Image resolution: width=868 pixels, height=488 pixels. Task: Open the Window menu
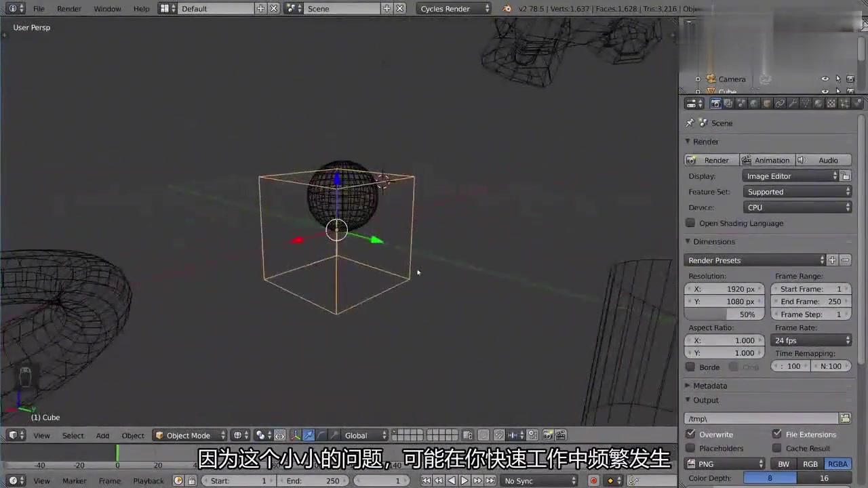[107, 9]
